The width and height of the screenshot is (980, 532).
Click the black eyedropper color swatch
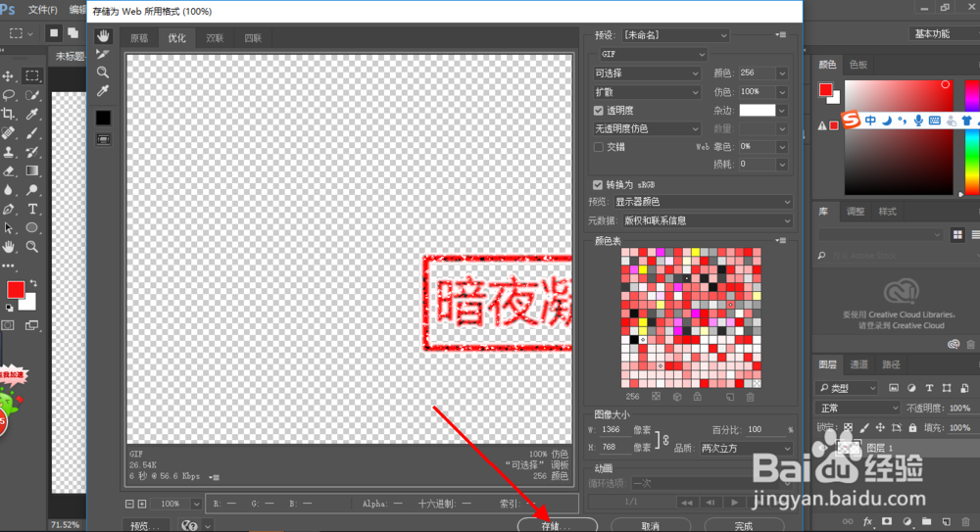click(103, 118)
